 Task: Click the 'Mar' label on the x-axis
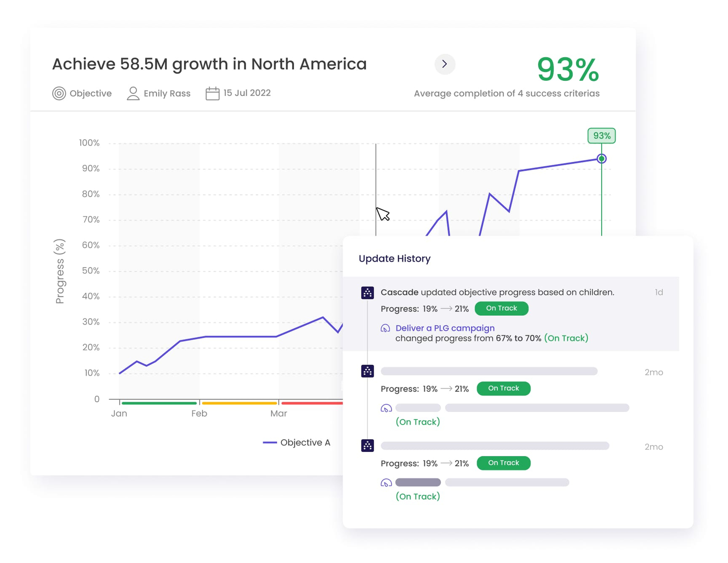coord(279,414)
